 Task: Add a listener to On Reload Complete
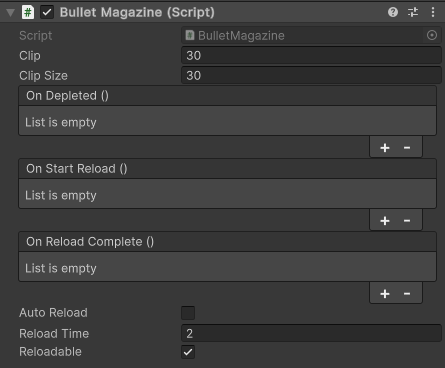click(x=385, y=293)
